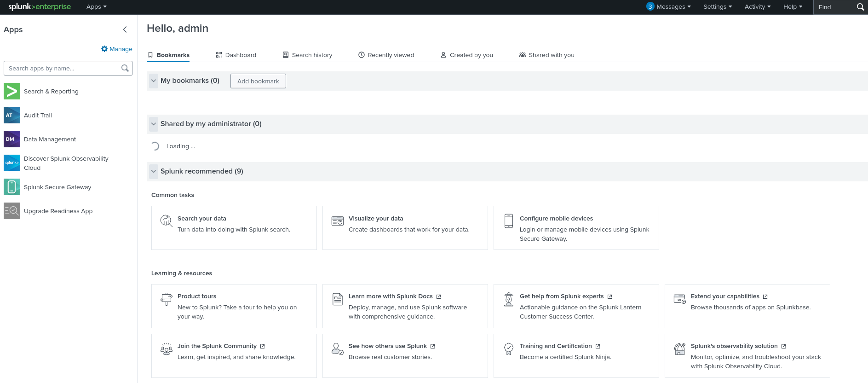This screenshot has width=868, height=383.
Task: Switch to the Dashboard tab
Action: pyautogui.click(x=236, y=55)
